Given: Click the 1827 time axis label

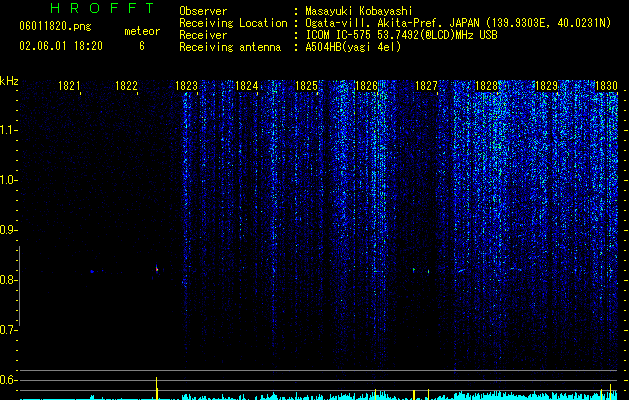Looking at the screenshot, I should [x=426, y=85].
